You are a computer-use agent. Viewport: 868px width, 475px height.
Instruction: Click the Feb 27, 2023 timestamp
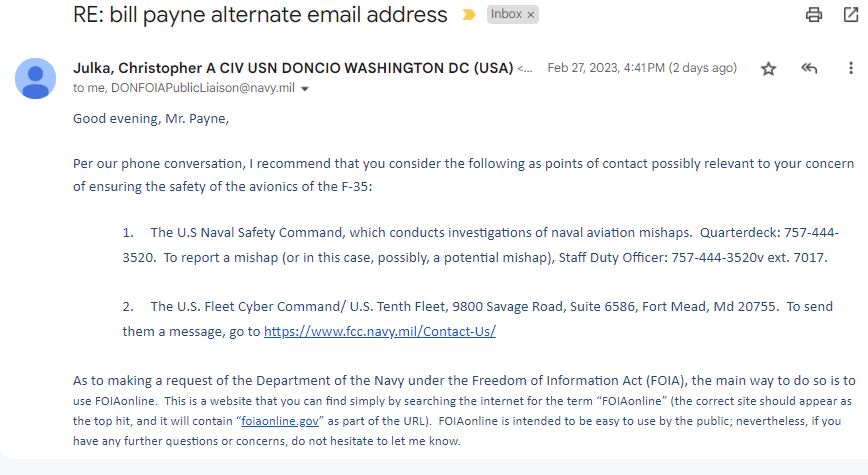coord(642,68)
